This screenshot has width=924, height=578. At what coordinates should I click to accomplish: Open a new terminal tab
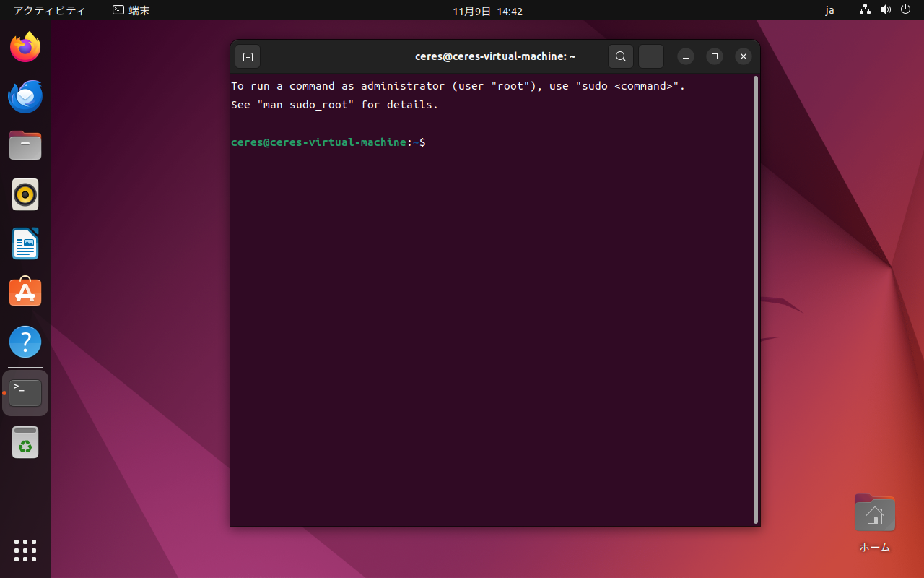pos(248,56)
